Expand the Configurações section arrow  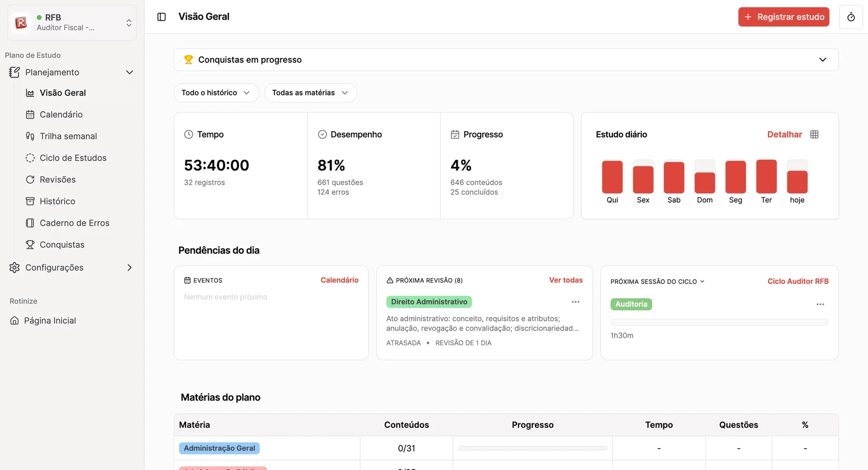[x=130, y=267]
